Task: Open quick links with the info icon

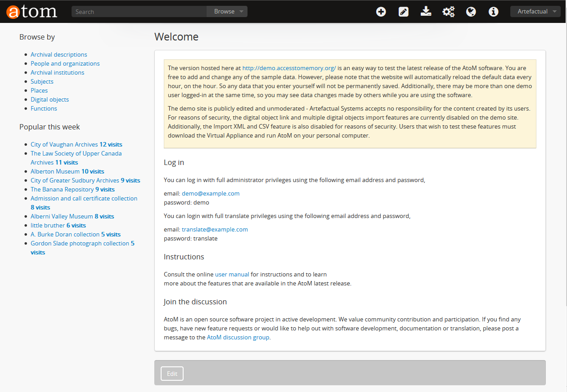Action: 493,12
